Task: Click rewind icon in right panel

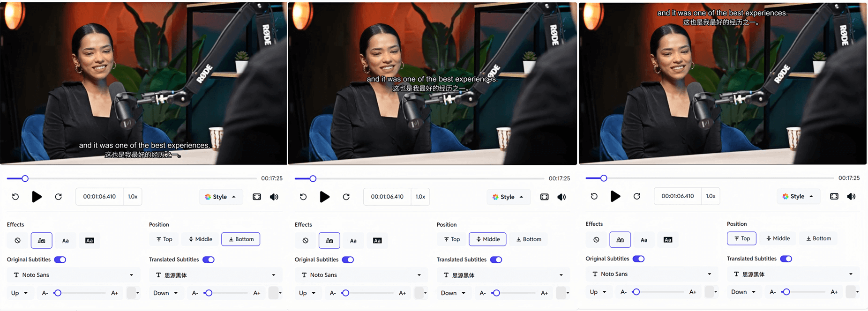Action: tap(594, 196)
